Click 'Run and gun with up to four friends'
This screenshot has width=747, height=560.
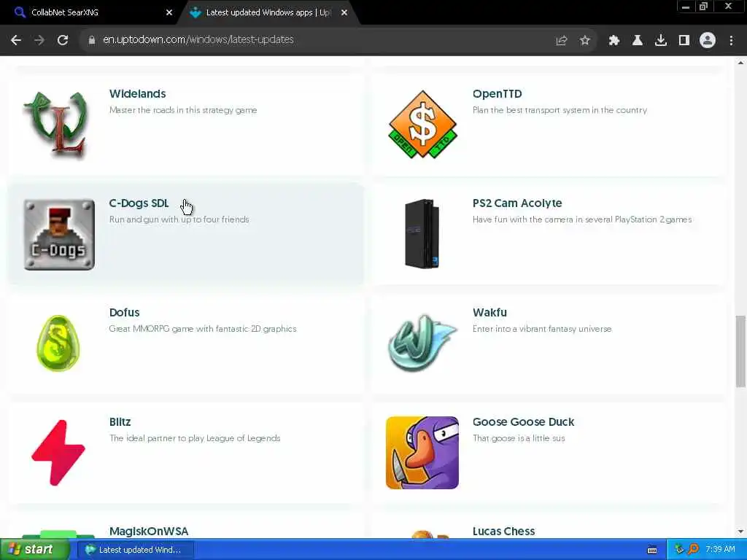pos(179,219)
